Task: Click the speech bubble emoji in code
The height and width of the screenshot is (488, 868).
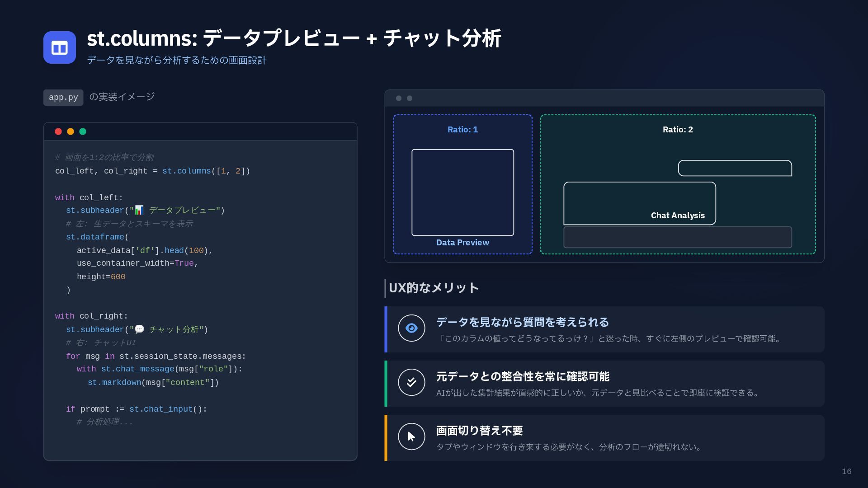Action: click(139, 329)
